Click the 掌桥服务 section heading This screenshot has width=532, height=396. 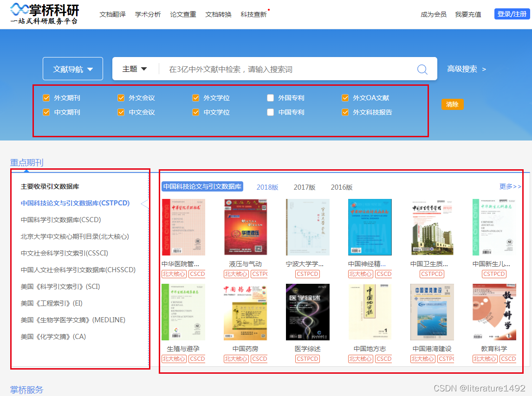pyautogui.click(x=27, y=390)
